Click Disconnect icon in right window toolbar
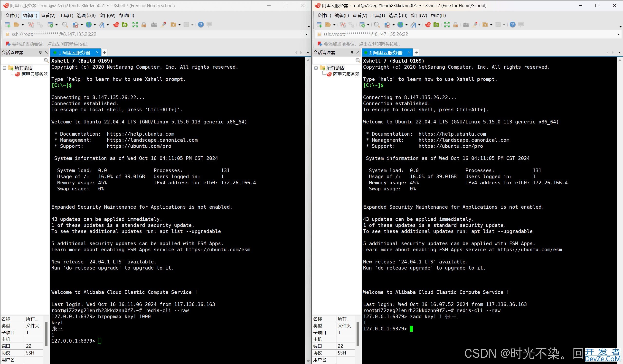This screenshot has height=364, width=623. [343, 24]
